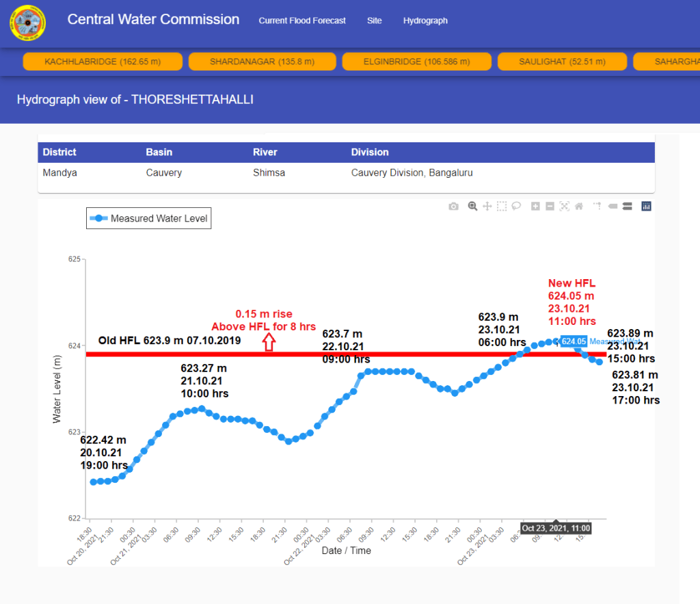Choose the Box Select tool

click(502, 206)
